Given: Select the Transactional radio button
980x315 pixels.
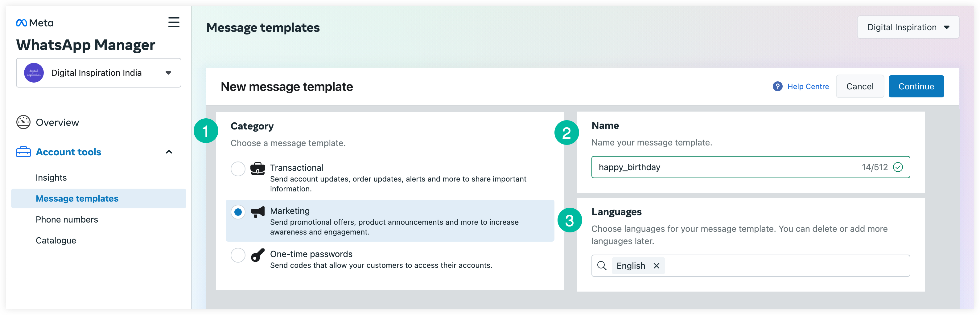Looking at the screenshot, I should (x=238, y=169).
